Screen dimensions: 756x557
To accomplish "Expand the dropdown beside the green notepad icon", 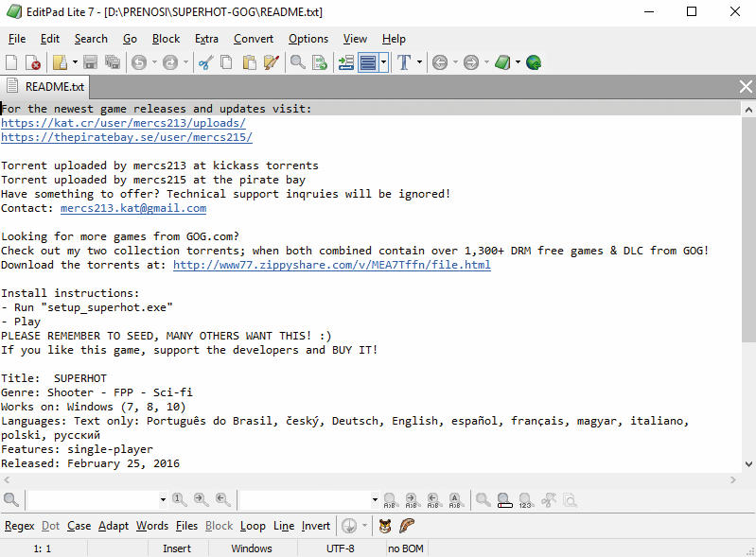I will 518,62.
